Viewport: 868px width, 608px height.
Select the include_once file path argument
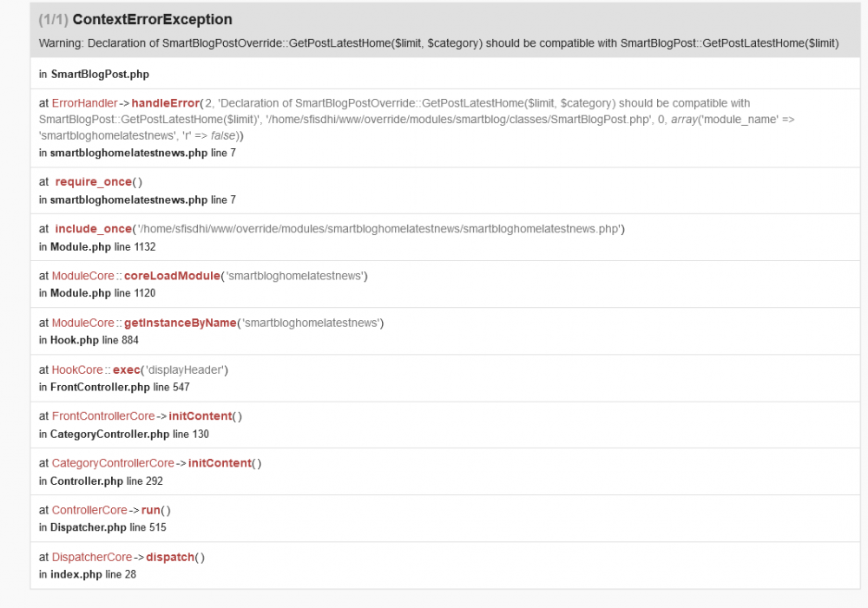378,229
